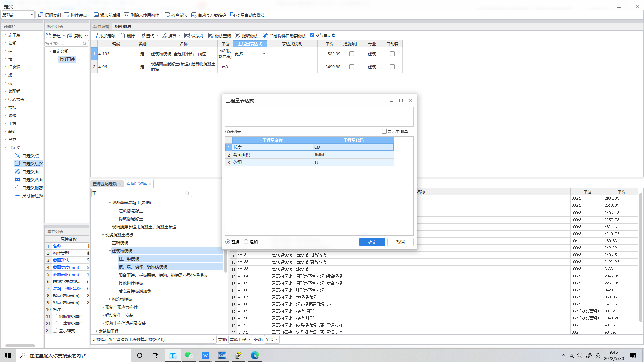Open the 查询 tool

click(147, 36)
